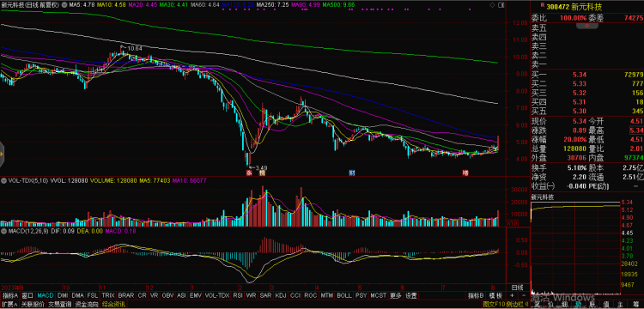Switch to the RSI indicator
Viewport: 644px width, 309px height.
(x=238, y=295)
